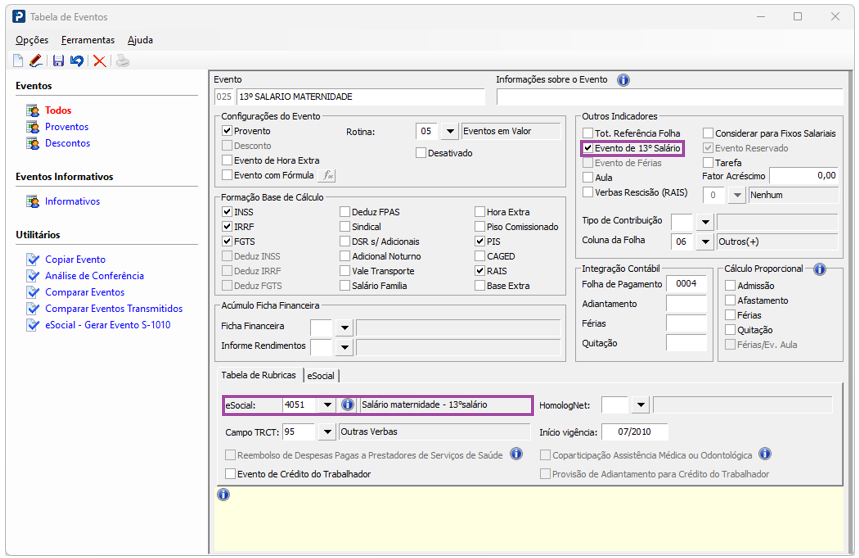The image size is (859, 558).
Task: Click the blue undo arrow icon
Action: pos(77,61)
